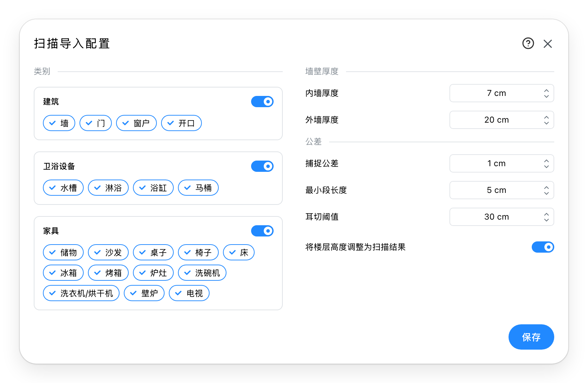Toggle the 洗碗机 furniture chip

coord(202,273)
